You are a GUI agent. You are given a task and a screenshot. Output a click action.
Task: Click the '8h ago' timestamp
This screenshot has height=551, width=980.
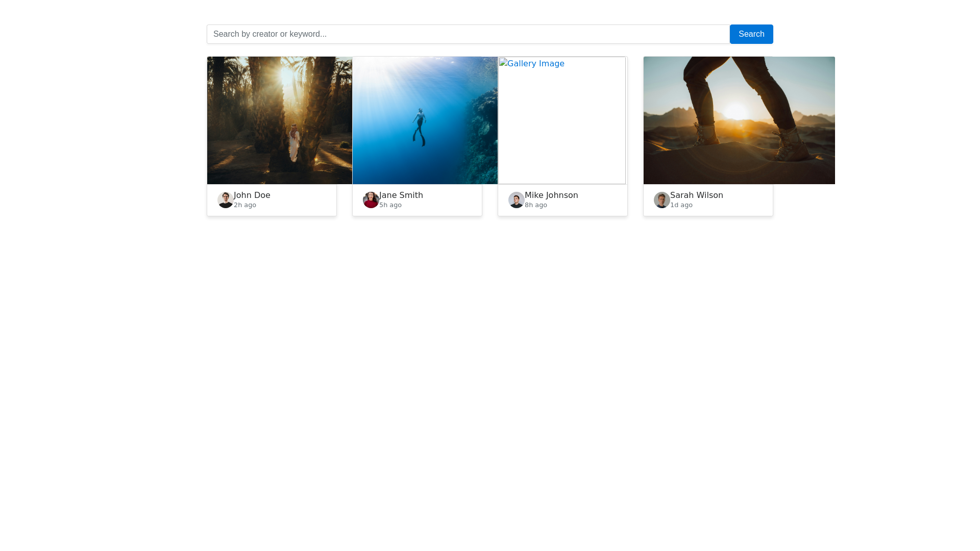(535, 205)
